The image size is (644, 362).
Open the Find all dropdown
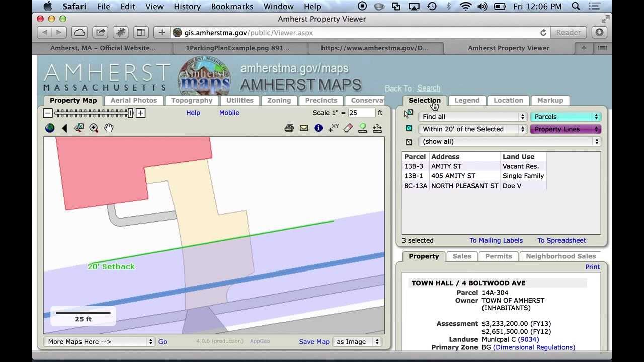[x=472, y=117]
